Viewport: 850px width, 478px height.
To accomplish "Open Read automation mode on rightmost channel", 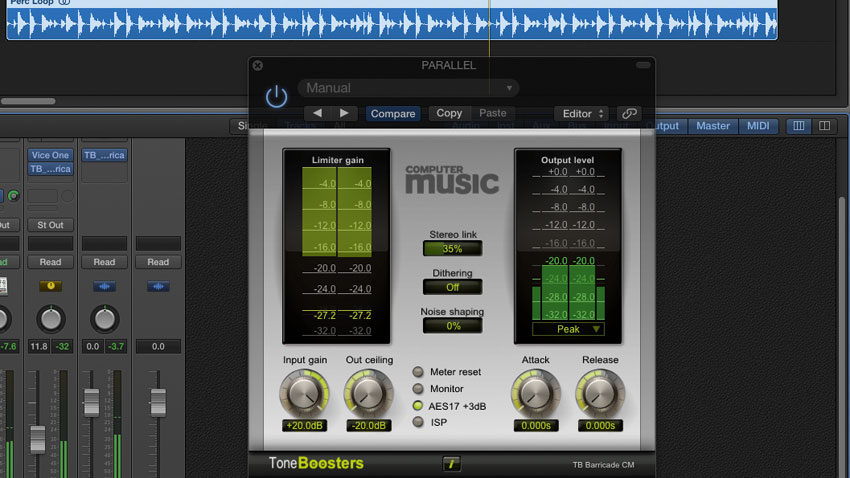I will pyautogui.click(x=158, y=262).
